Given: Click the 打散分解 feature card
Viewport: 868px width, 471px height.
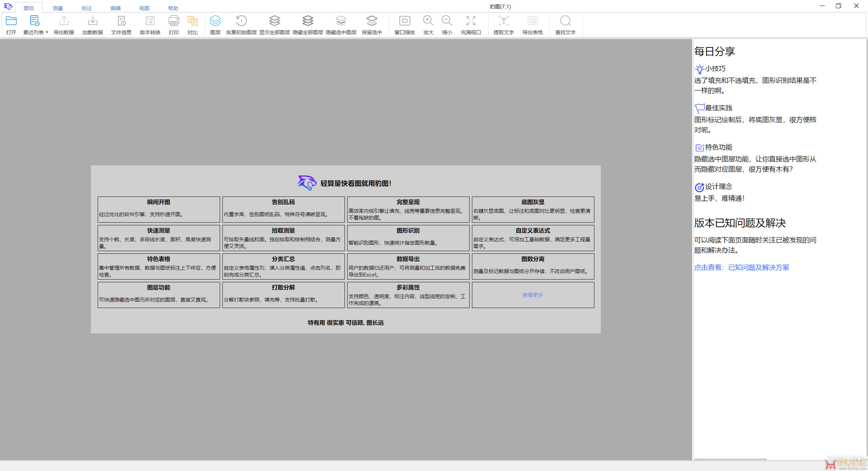Looking at the screenshot, I should click(x=283, y=295).
